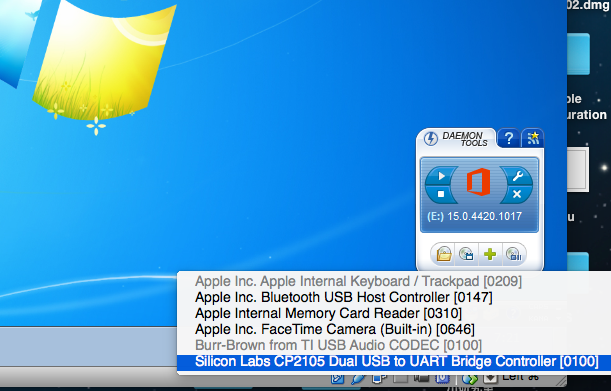Screen dimensions: 611x391
Task: Mount image with DAEMON Tools play button
Action: 441,176
